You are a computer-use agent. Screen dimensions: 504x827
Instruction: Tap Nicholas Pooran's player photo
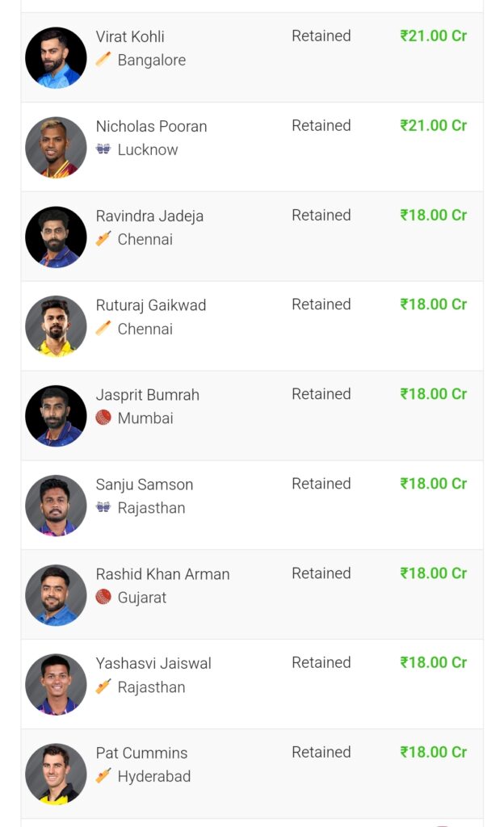[56, 147]
